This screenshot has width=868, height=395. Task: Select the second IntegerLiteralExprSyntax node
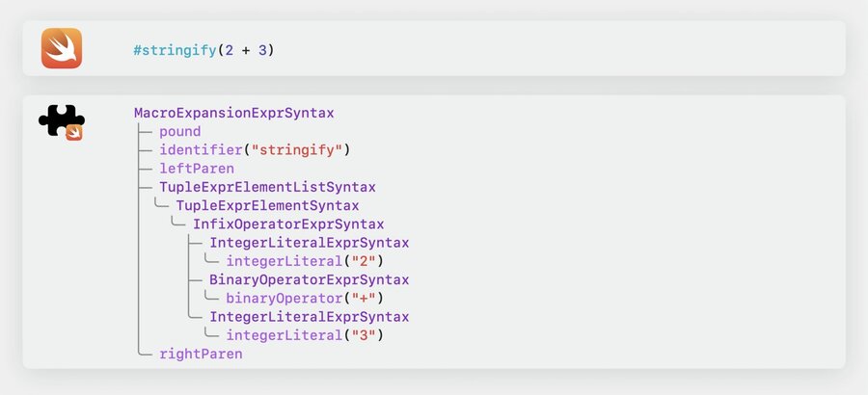[310, 317]
